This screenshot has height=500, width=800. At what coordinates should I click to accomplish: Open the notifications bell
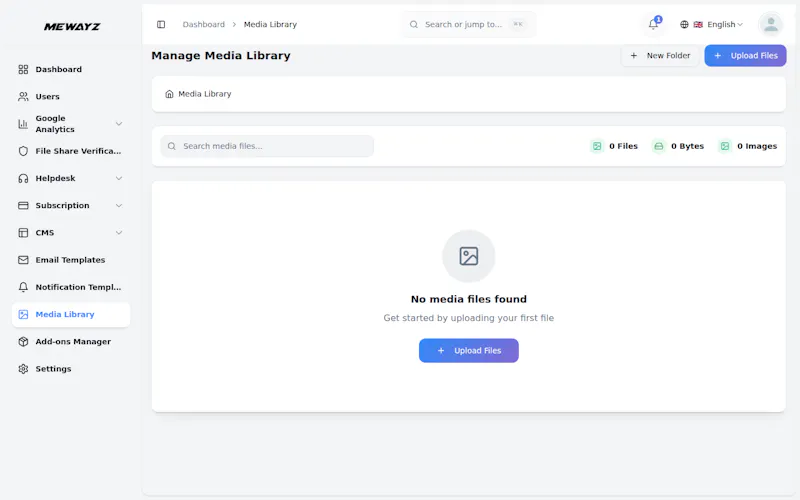[x=653, y=24]
